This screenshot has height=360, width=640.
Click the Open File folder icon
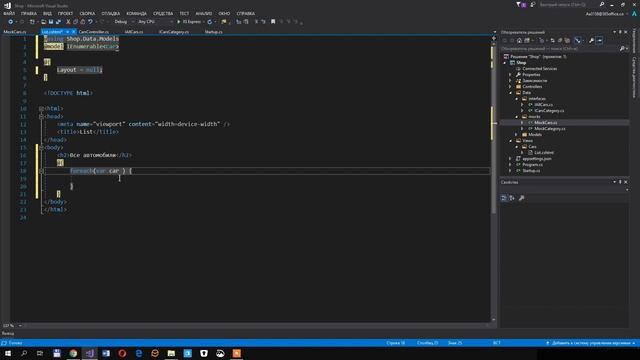(x=43, y=22)
